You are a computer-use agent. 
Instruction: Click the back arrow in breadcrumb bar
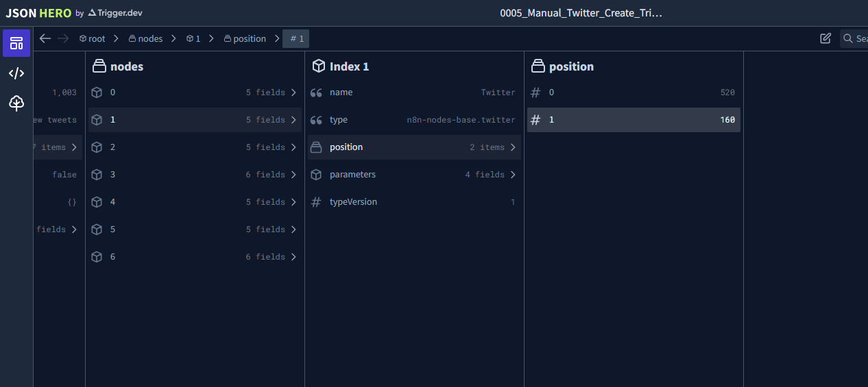coord(45,38)
